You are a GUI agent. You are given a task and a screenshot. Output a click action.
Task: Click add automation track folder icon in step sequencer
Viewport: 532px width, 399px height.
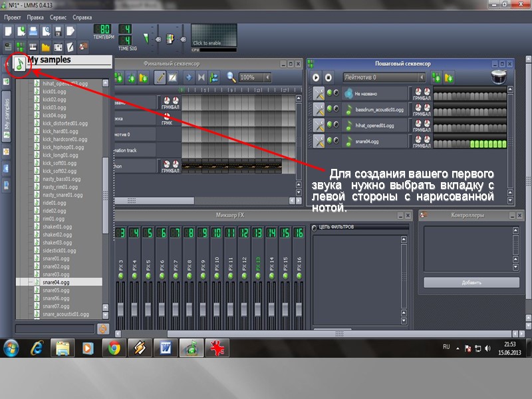(449, 78)
